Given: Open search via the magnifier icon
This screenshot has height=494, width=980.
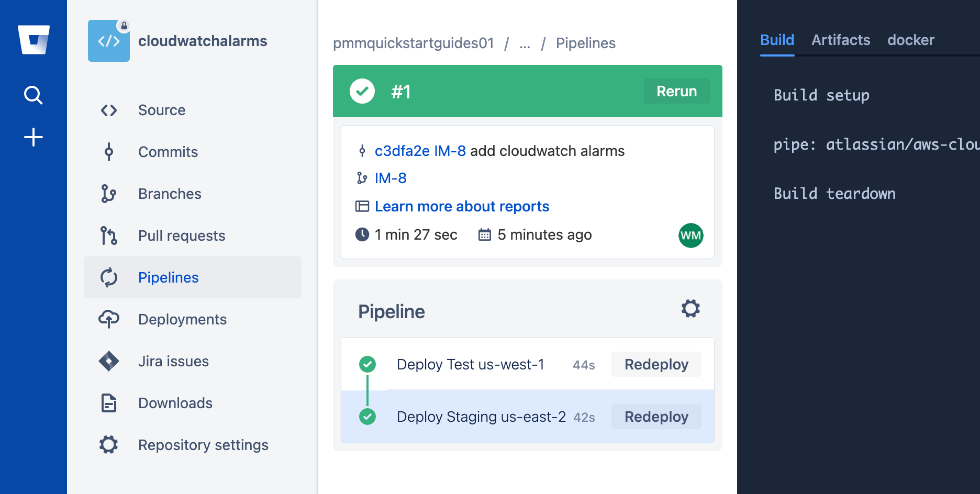Looking at the screenshot, I should coord(33,95).
